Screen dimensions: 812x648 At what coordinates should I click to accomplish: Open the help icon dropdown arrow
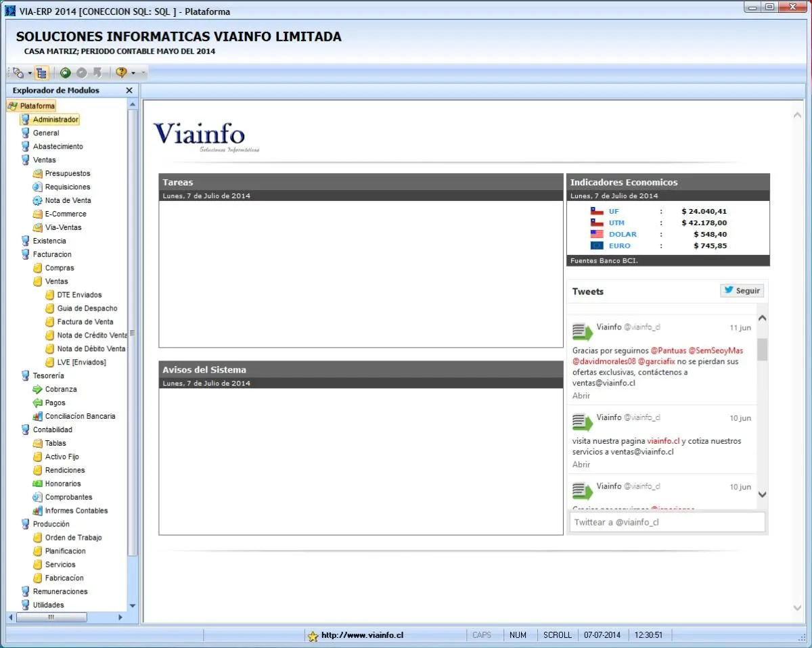point(133,73)
